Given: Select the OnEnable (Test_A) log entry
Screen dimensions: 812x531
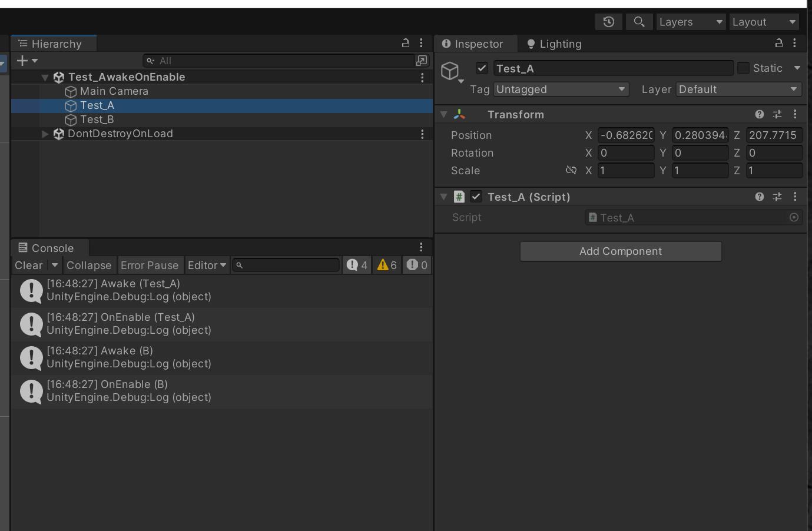Looking at the screenshot, I should tap(221, 324).
